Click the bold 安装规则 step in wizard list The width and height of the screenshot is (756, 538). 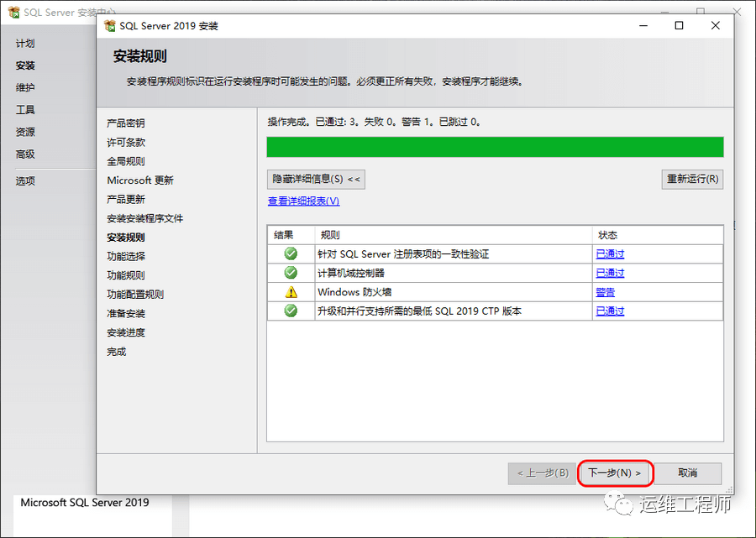tap(126, 238)
